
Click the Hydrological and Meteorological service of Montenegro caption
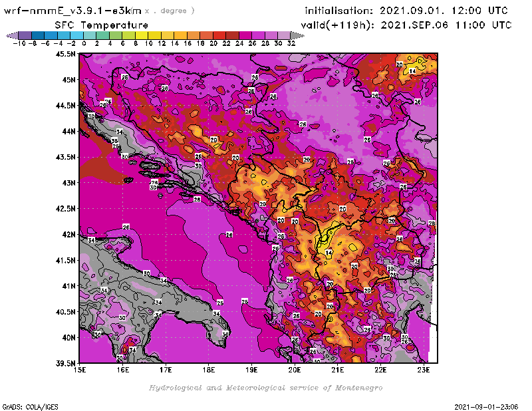(265, 388)
